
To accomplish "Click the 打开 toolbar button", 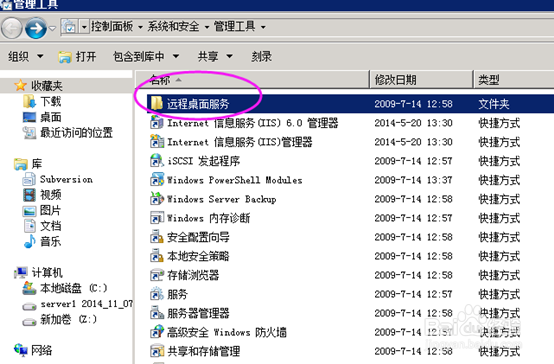I will click(77, 56).
